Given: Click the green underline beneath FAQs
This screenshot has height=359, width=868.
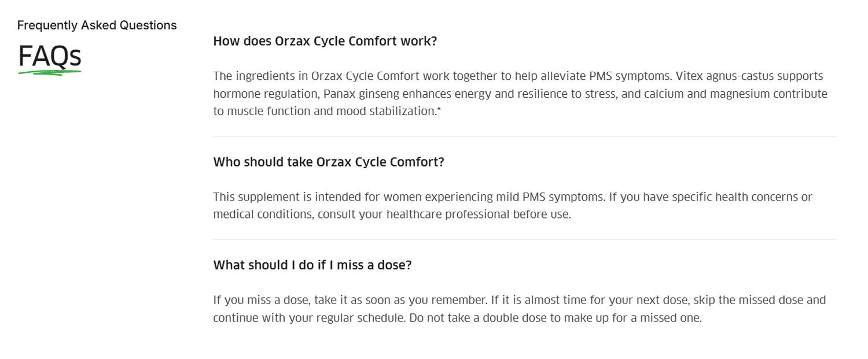Looking at the screenshot, I should pyautogui.click(x=49, y=73).
